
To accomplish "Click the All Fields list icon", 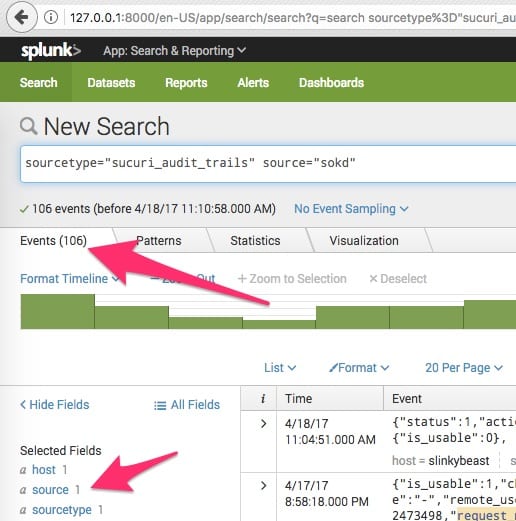I will click(x=160, y=405).
